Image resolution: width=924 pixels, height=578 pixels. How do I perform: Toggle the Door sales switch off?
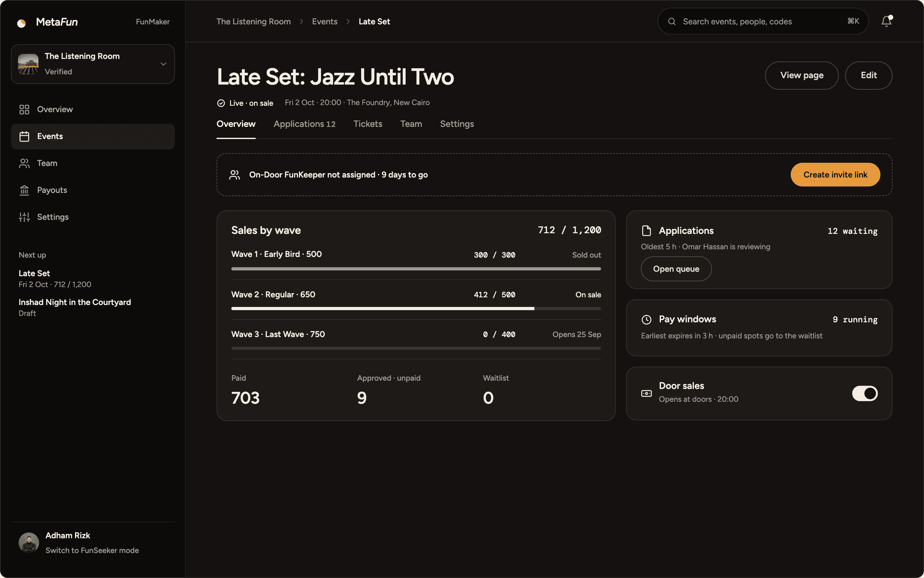864,393
